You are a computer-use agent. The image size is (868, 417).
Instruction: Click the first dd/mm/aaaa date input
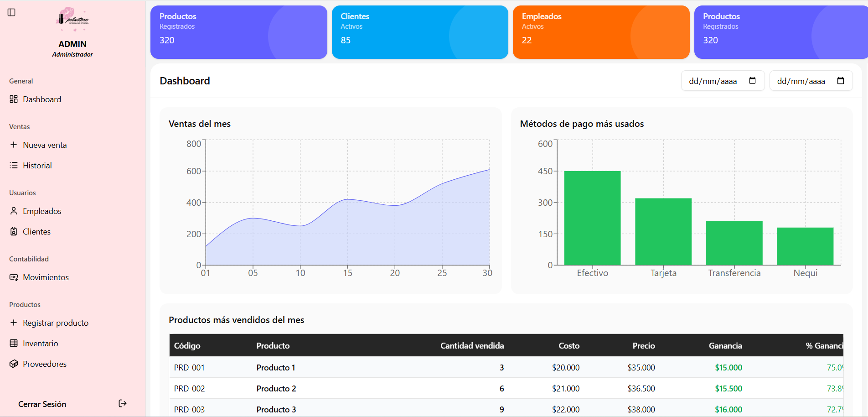click(x=723, y=81)
